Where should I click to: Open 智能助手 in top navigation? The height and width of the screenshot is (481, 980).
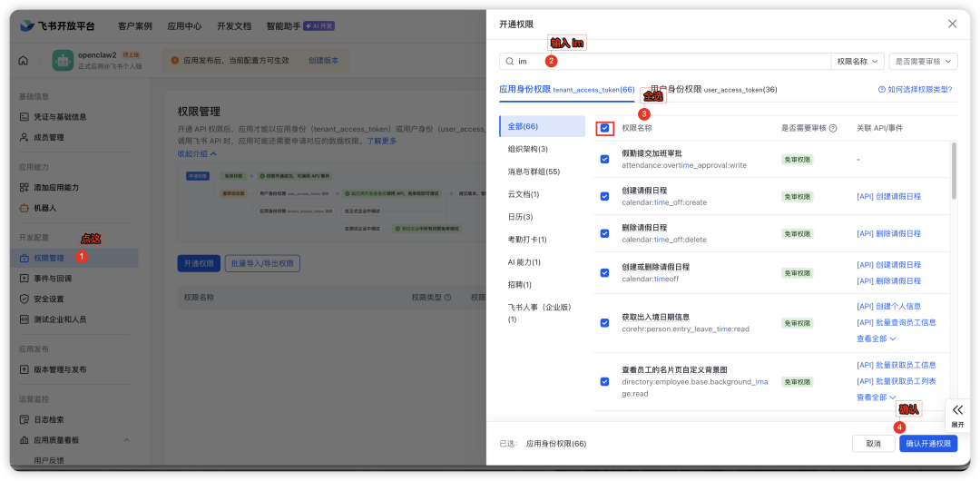pyautogui.click(x=284, y=26)
